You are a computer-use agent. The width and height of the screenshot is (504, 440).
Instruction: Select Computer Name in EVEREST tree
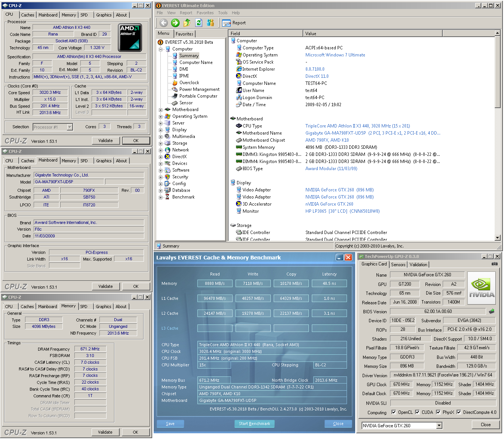point(196,62)
